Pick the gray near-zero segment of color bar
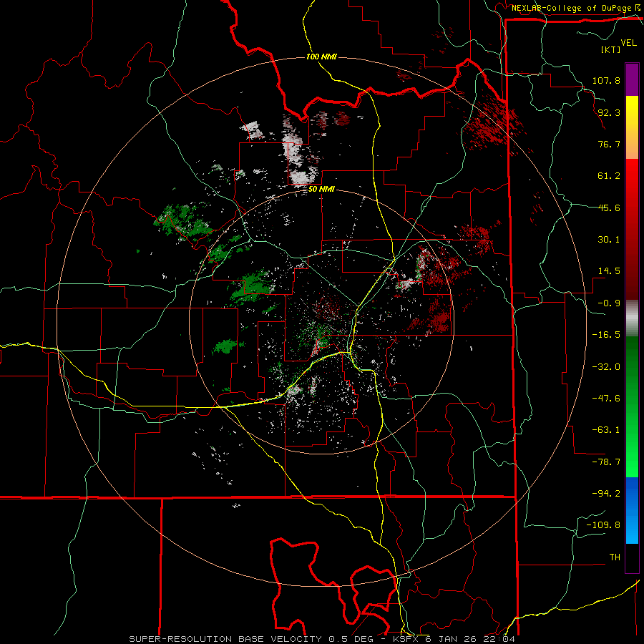 [632, 318]
